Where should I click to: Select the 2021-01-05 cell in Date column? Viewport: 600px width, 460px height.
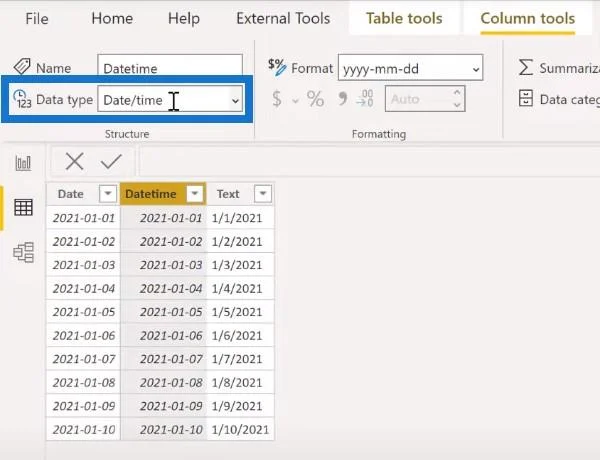[x=83, y=312]
